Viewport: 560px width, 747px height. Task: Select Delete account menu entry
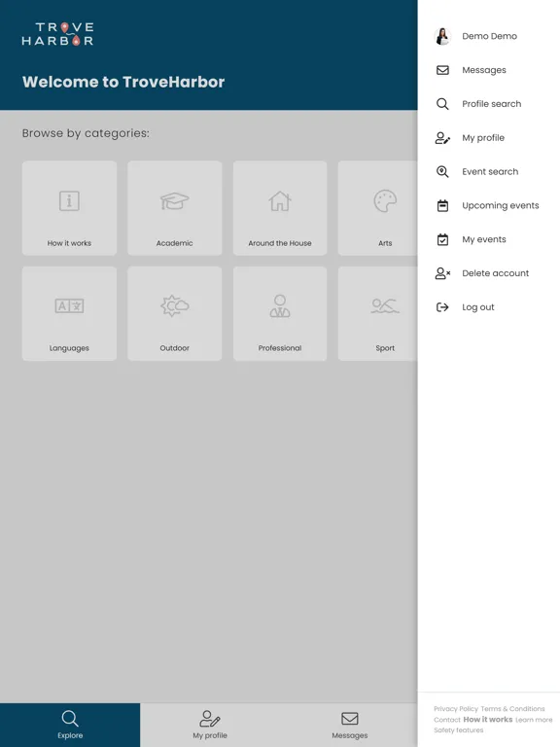coord(495,273)
